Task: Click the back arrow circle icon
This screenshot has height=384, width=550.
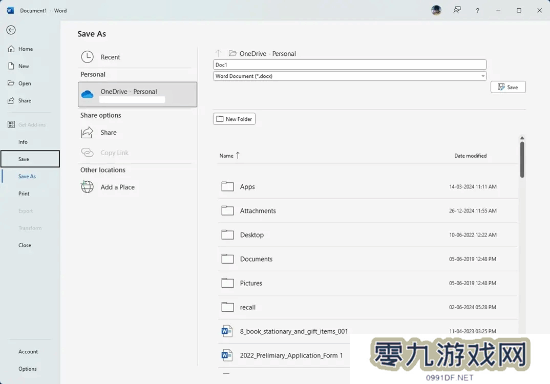Action: [x=11, y=30]
